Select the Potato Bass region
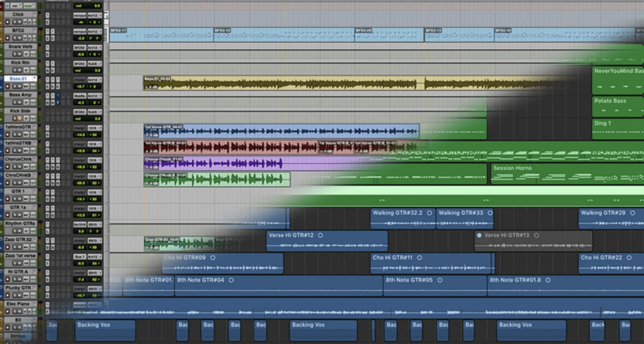Screen dimensions: 644x344 [618, 106]
